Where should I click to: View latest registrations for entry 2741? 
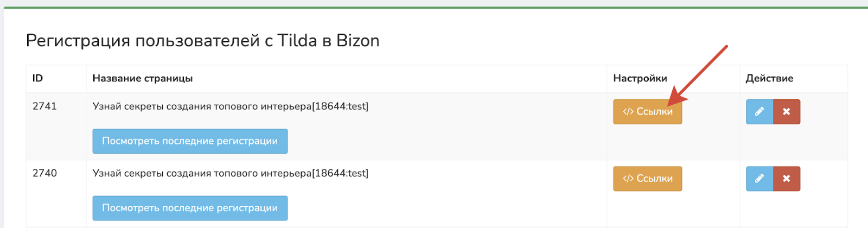tap(190, 141)
